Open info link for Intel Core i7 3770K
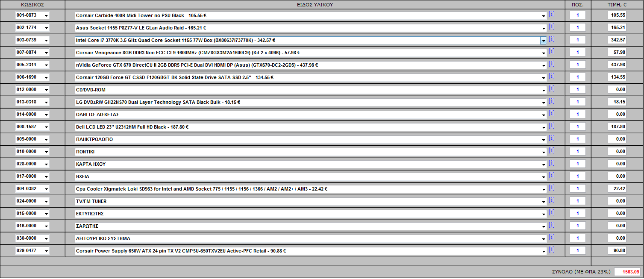 point(552,39)
